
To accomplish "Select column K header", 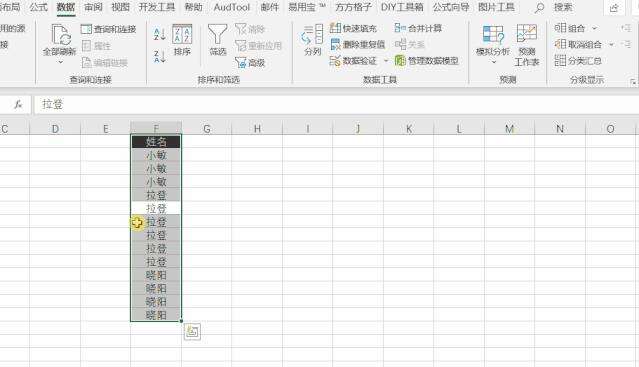I will (x=409, y=129).
